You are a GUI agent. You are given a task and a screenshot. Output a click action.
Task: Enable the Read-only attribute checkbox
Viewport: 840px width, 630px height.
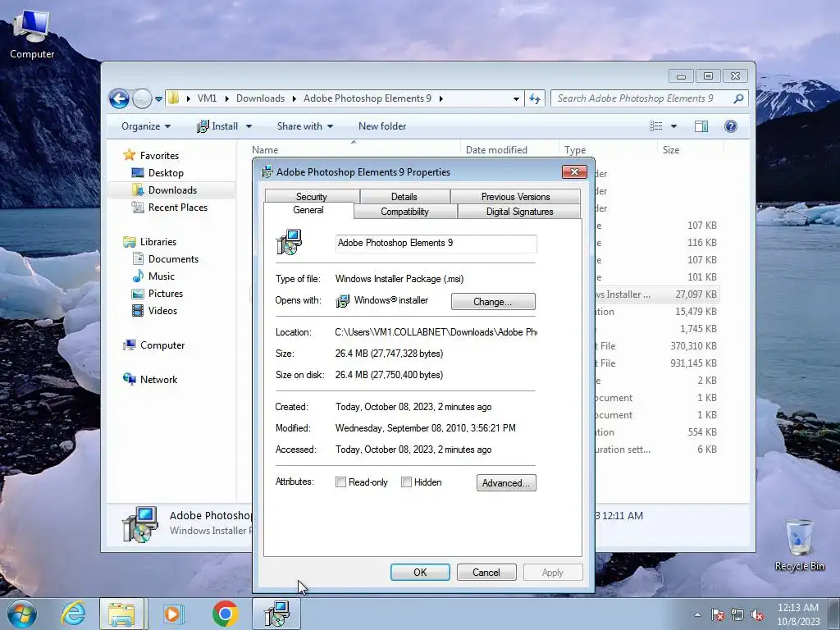point(340,482)
